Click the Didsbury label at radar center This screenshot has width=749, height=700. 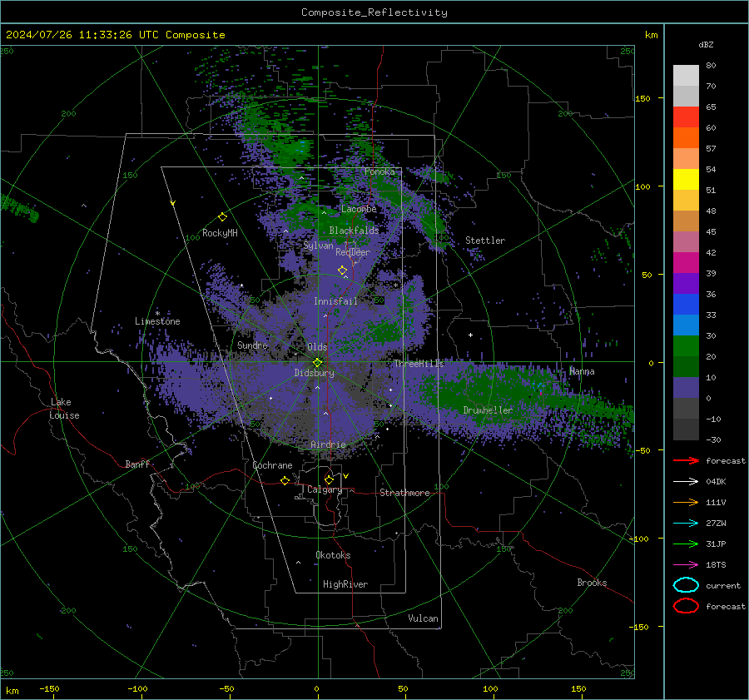tap(314, 373)
